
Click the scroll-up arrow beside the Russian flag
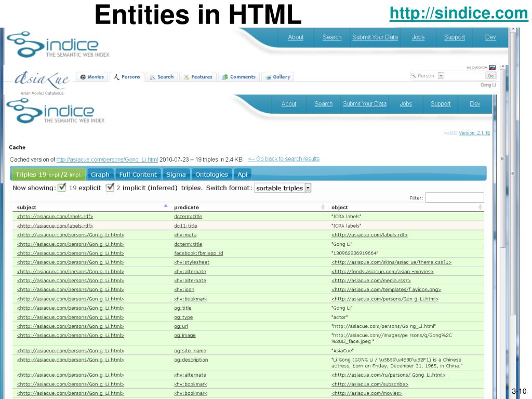503,67
